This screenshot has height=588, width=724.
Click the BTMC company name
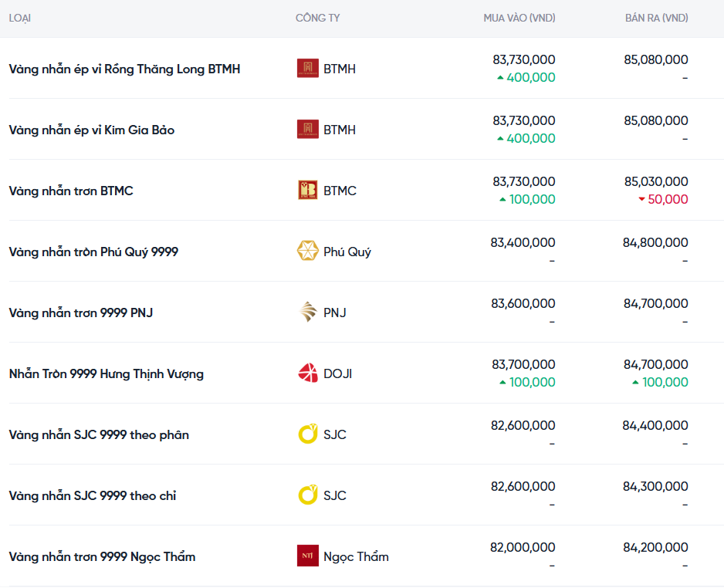pyautogui.click(x=340, y=191)
